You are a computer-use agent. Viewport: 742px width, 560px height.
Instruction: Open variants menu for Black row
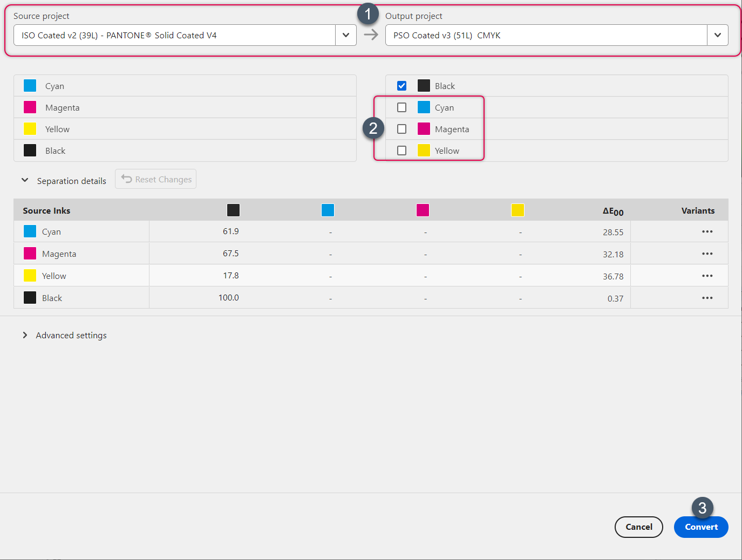pyautogui.click(x=707, y=298)
